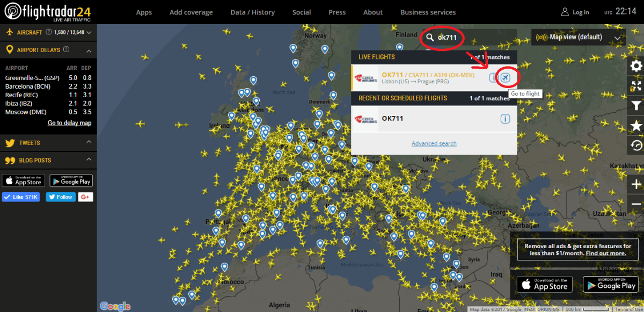
Task: Click the flight search input field
Action: click(472, 37)
